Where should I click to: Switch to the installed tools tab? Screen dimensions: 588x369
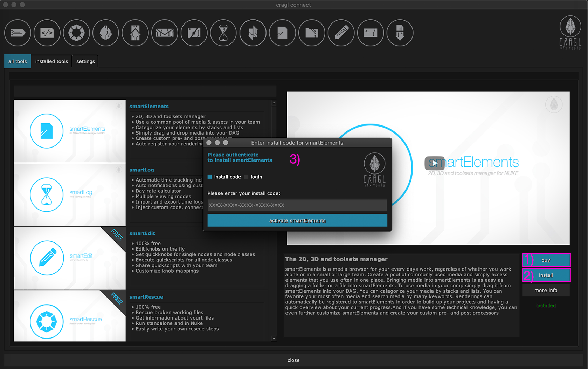pos(51,61)
